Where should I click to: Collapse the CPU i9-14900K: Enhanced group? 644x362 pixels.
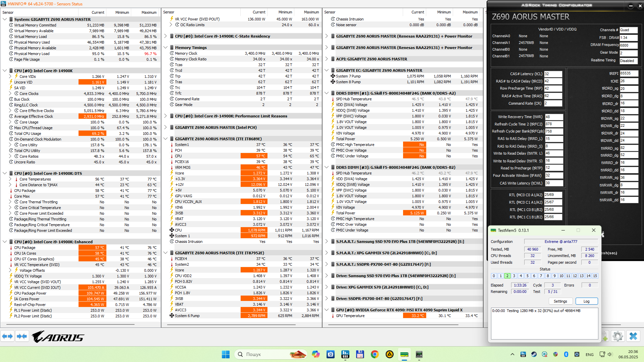(5, 242)
